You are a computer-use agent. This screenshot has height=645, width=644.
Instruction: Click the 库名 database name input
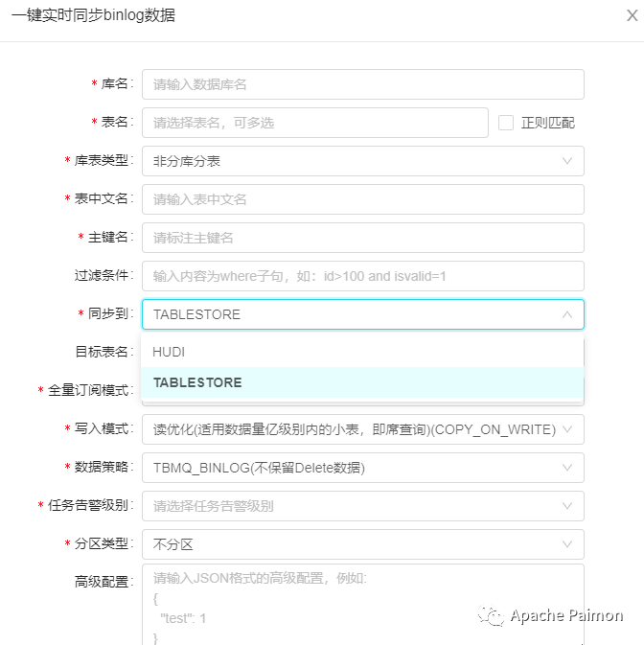362,84
